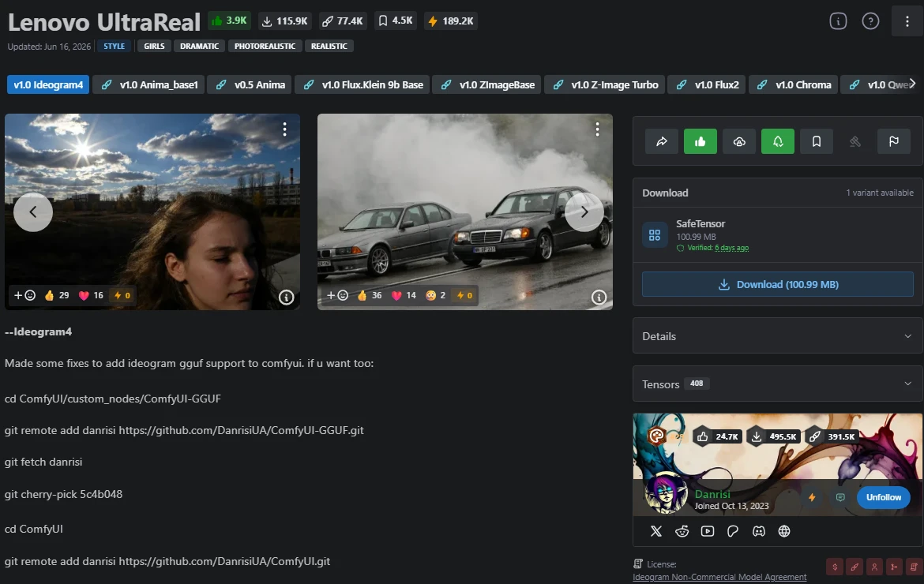Switch to v1.0 Flux2 version
This screenshot has width=924, height=584.
pyautogui.click(x=708, y=84)
